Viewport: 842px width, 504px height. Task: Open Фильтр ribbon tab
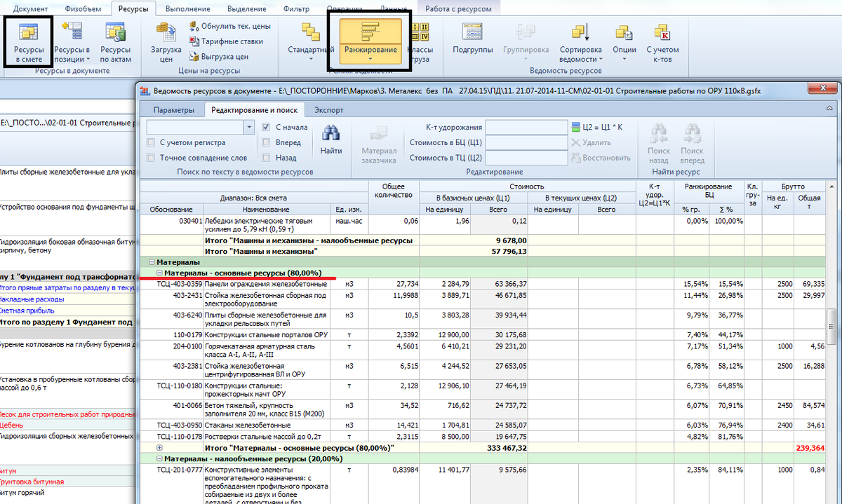click(296, 9)
